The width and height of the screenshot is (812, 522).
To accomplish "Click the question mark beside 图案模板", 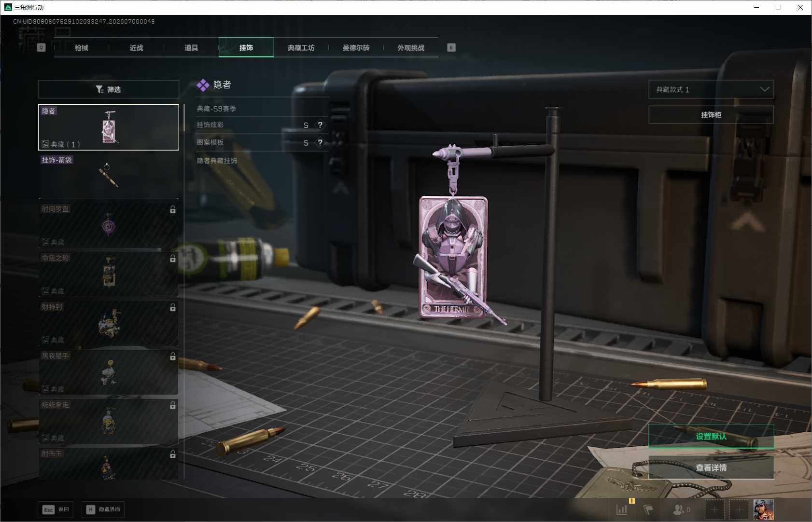I will [x=320, y=142].
